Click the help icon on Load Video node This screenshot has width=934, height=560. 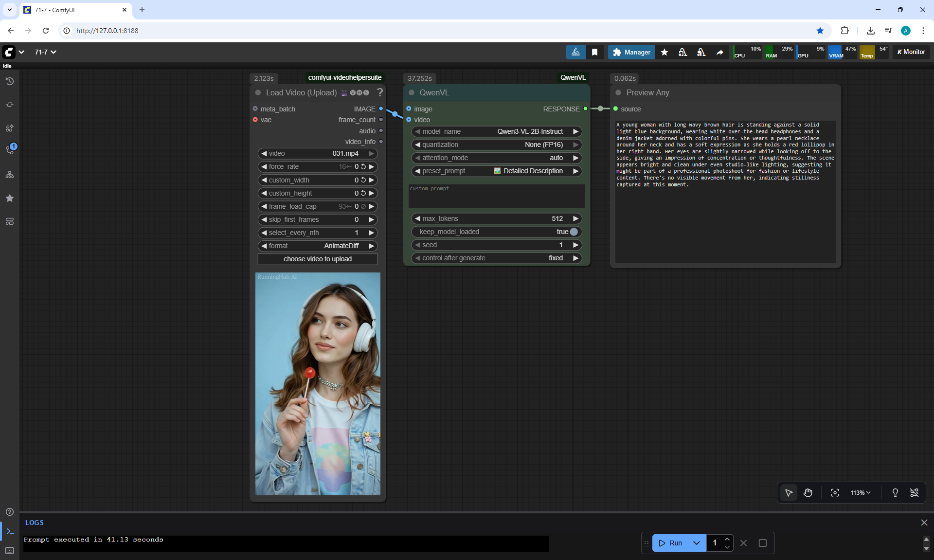tap(380, 92)
